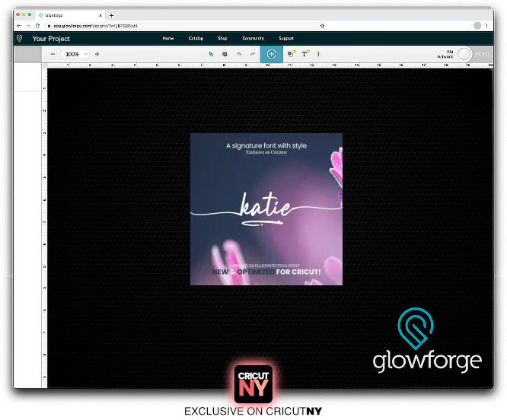Viewport: 507px width, 420px height.
Task: Select the Text tool
Action: coord(305,54)
